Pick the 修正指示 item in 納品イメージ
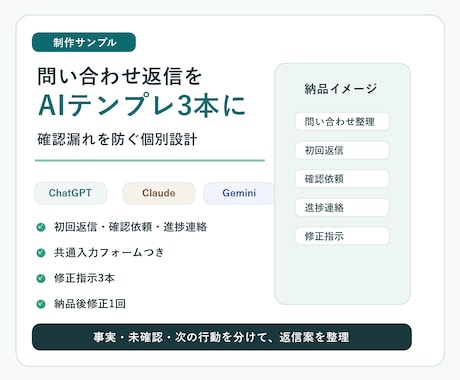This screenshot has width=460, height=380. click(342, 236)
